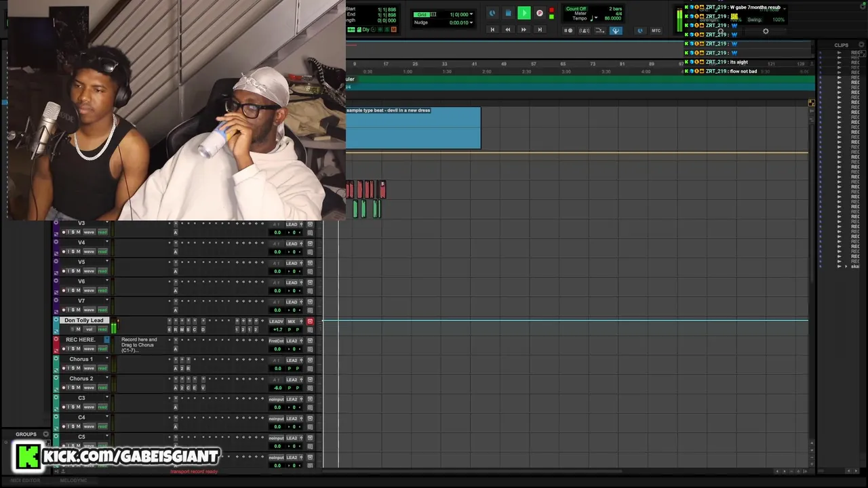Click the highlighted blue transport option icon

(616, 30)
